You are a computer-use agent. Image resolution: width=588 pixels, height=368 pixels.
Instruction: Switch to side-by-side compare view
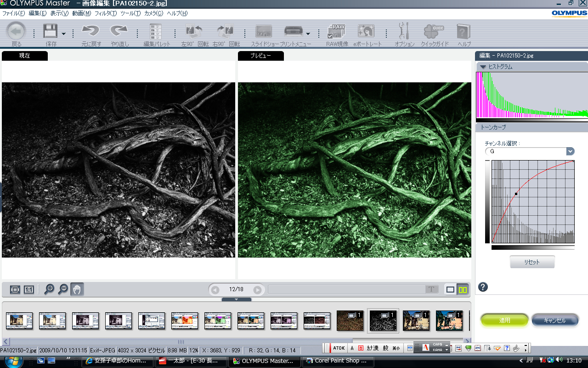tap(463, 290)
